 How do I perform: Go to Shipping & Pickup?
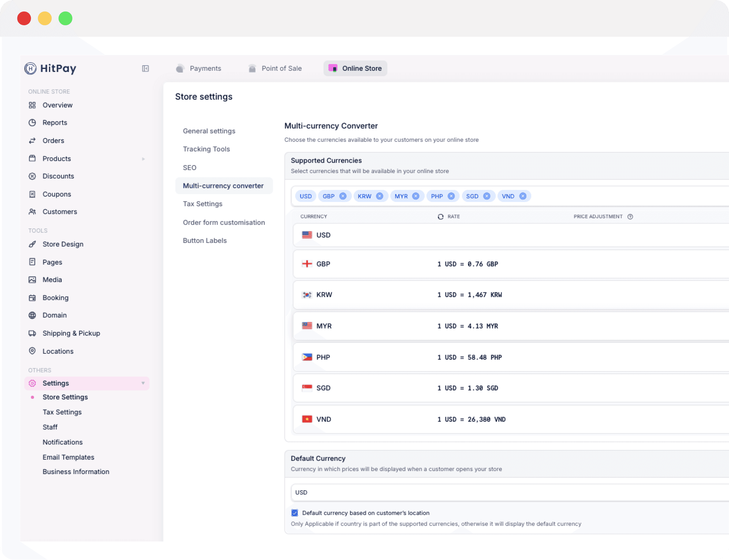[x=71, y=333]
